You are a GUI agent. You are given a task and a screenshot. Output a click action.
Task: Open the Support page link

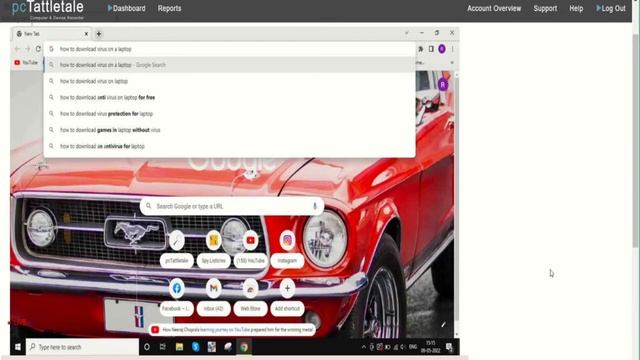pos(545,8)
